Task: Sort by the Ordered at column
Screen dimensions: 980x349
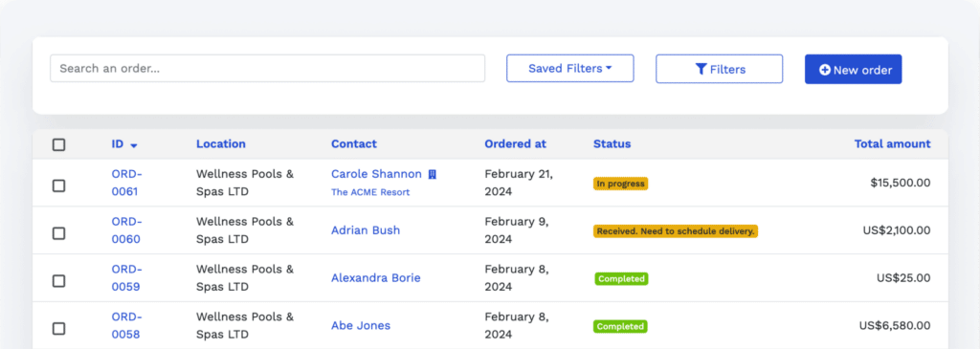Action: point(515,143)
